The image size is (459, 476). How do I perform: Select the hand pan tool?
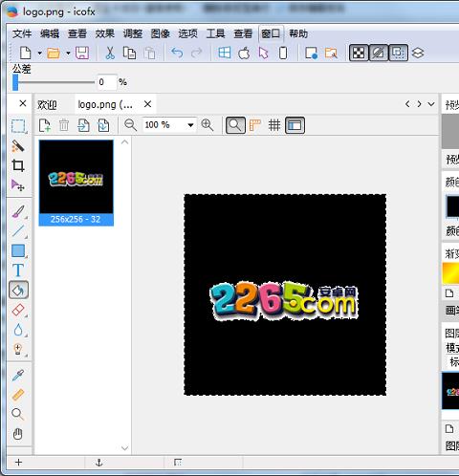[x=18, y=434]
